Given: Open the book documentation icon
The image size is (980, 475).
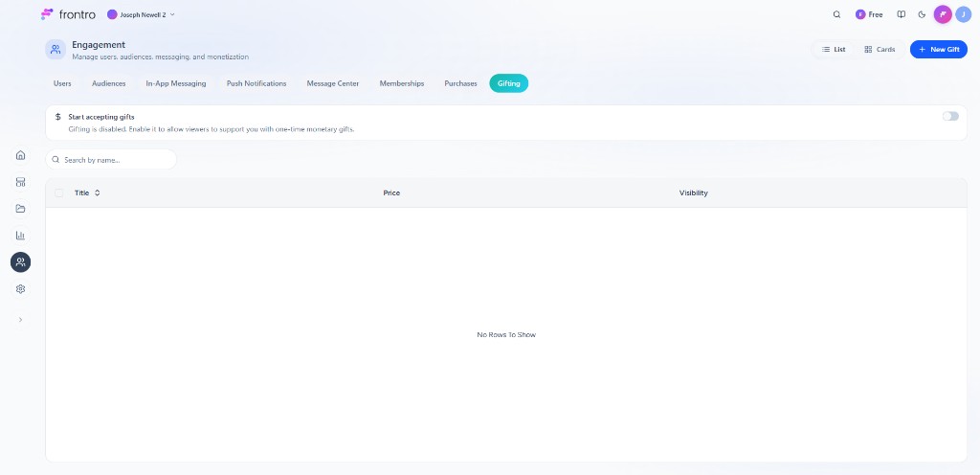Looking at the screenshot, I should 901,14.
